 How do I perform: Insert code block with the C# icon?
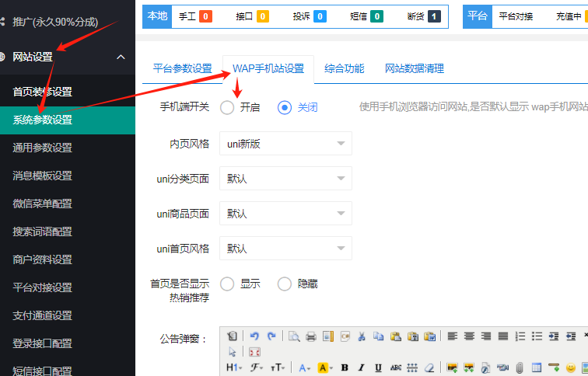pos(345,336)
